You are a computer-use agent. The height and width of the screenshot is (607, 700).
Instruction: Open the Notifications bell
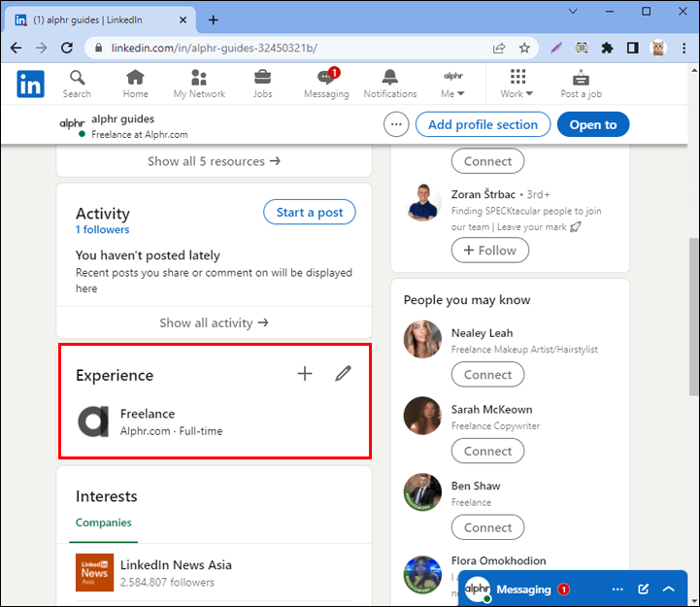(x=389, y=84)
